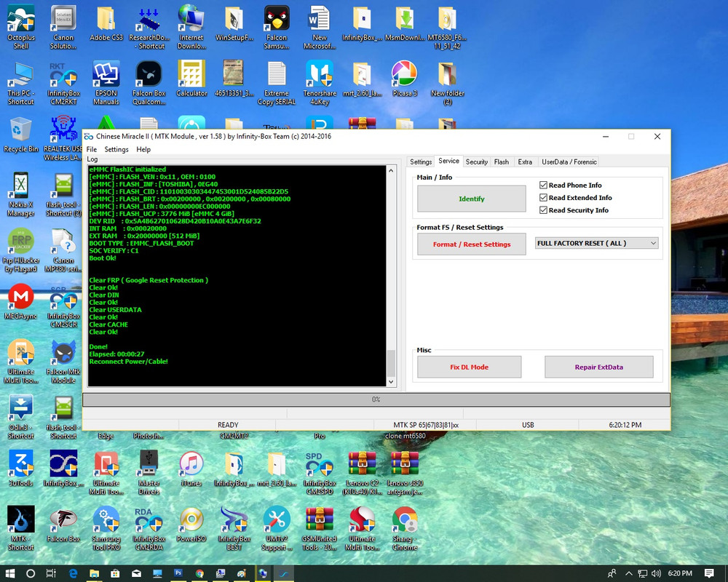Open Odin3 Shortcut icon
The height and width of the screenshot is (582, 728).
point(21,417)
